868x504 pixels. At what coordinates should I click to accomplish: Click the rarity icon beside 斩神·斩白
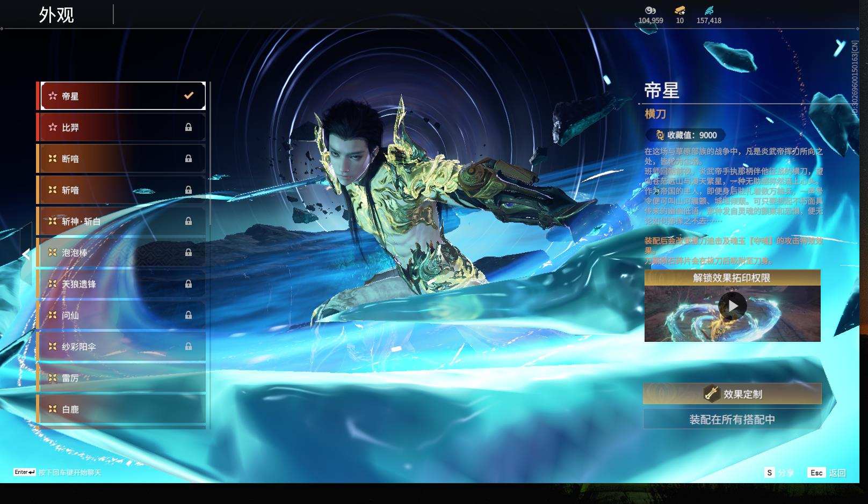pos(53,221)
